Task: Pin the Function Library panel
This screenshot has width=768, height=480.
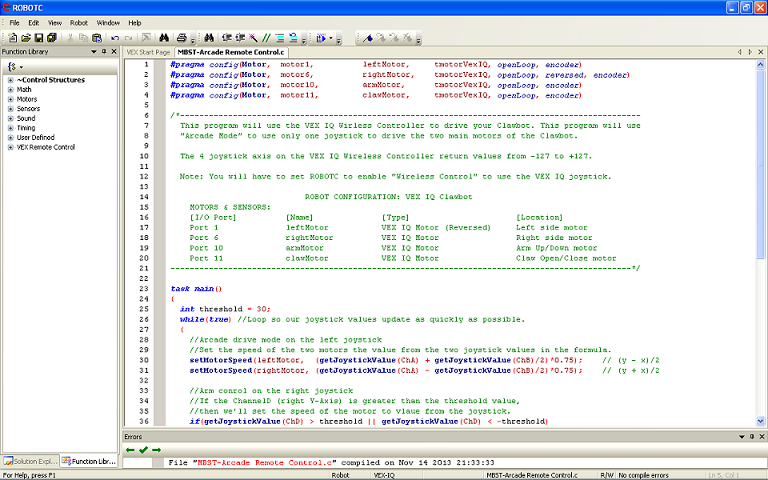Action: [x=104, y=51]
